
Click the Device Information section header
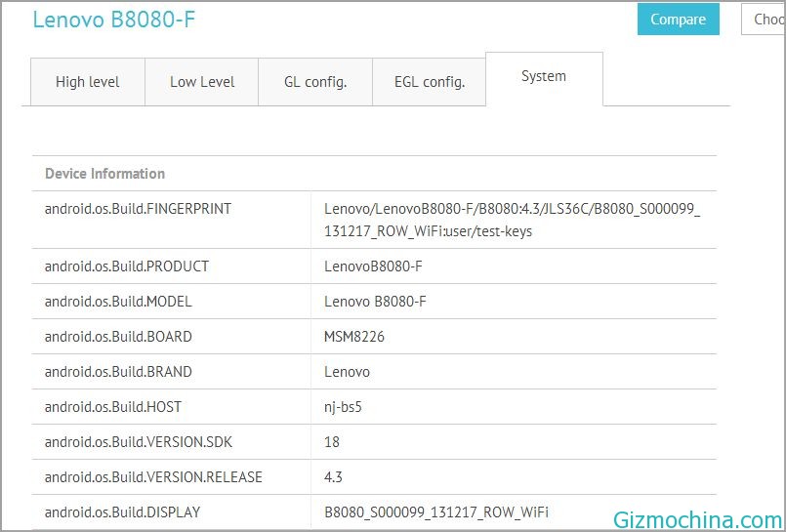[104, 174]
